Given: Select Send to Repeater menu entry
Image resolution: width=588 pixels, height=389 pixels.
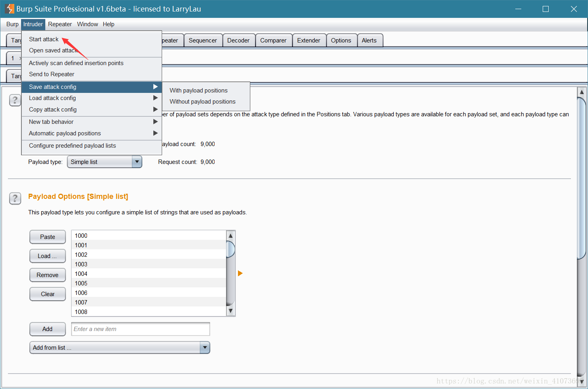Looking at the screenshot, I should tap(91, 74).
